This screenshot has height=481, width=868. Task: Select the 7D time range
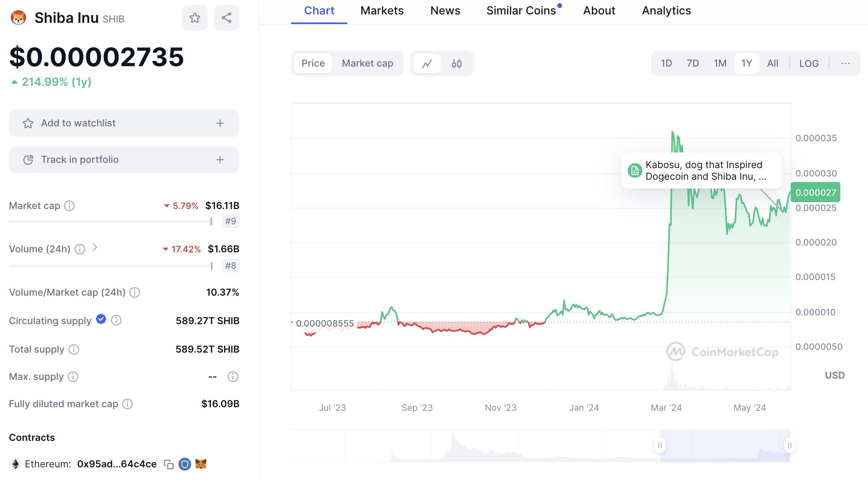pyautogui.click(x=693, y=63)
